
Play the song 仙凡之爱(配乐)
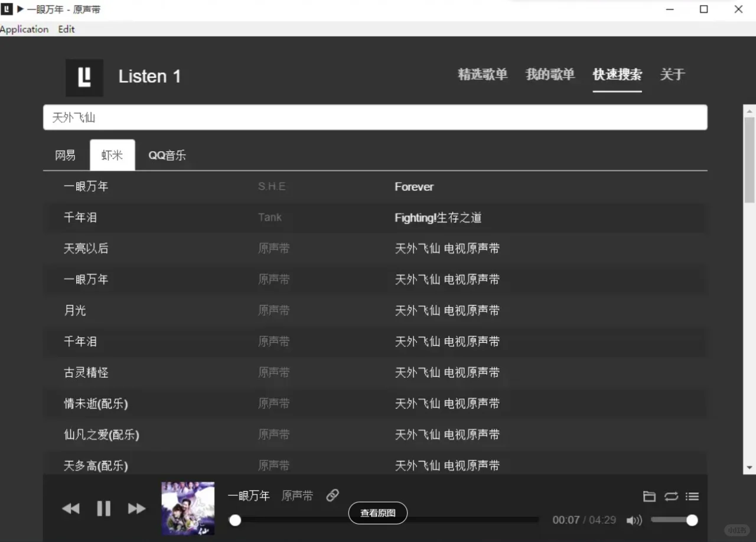pos(102,434)
